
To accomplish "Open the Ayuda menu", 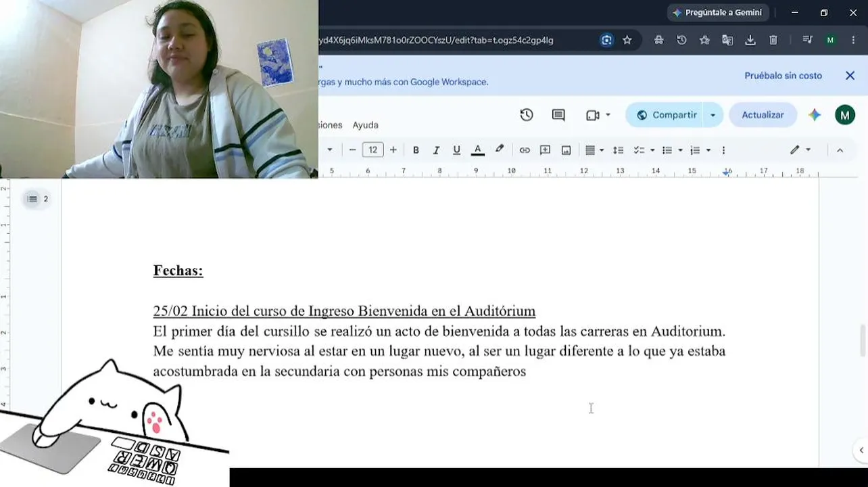I will [365, 125].
